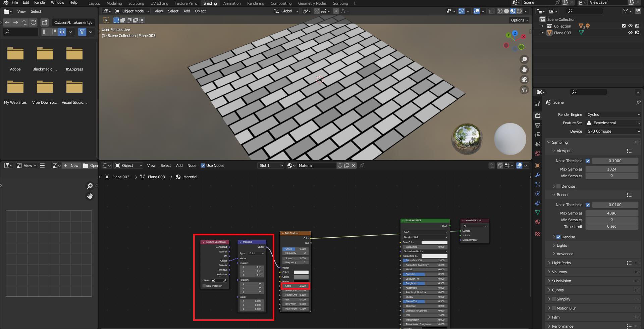Image resolution: width=644 pixels, height=329 pixels.
Task: Toggle the Use Nodes checkbox
Action: tap(203, 166)
